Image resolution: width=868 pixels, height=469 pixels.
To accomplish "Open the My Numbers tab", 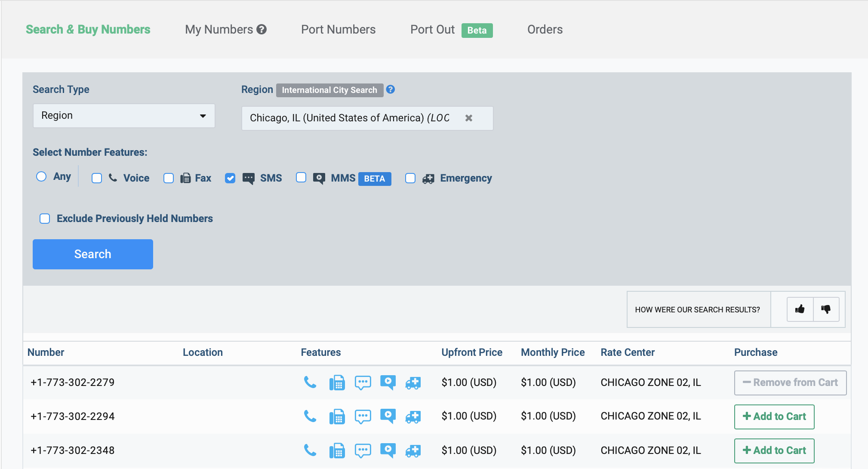I will [219, 29].
